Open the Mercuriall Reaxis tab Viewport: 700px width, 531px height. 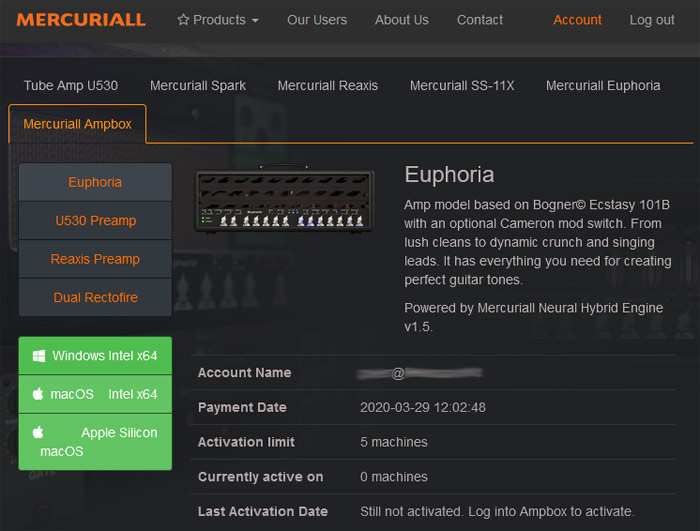coord(328,85)
